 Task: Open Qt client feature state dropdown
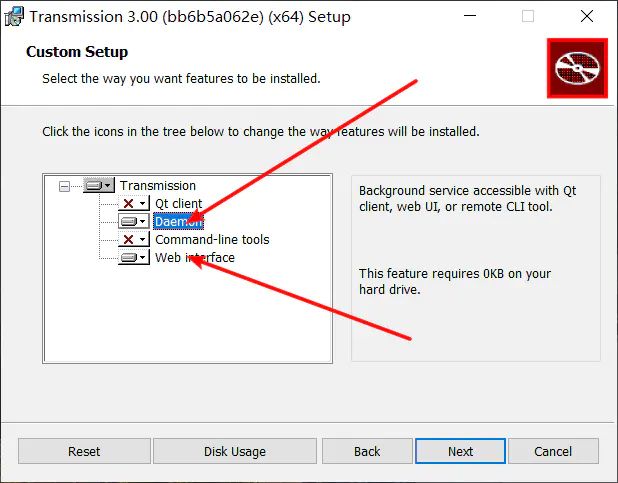coord(133,204)
